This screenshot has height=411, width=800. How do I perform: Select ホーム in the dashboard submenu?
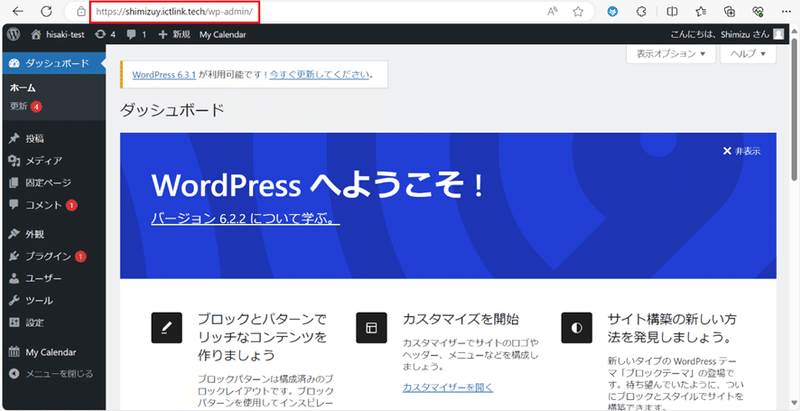coord(23,88)
